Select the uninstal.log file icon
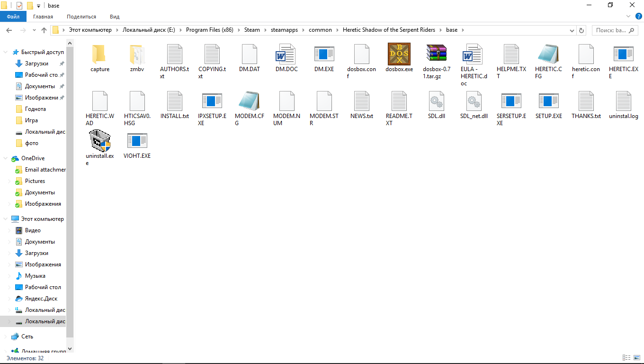 [623, 101]
